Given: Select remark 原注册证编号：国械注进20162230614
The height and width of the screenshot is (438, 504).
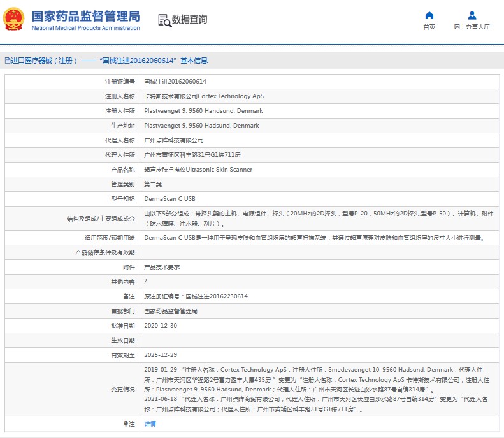Looking at the screenshot, I should click(x=196, y=296).
